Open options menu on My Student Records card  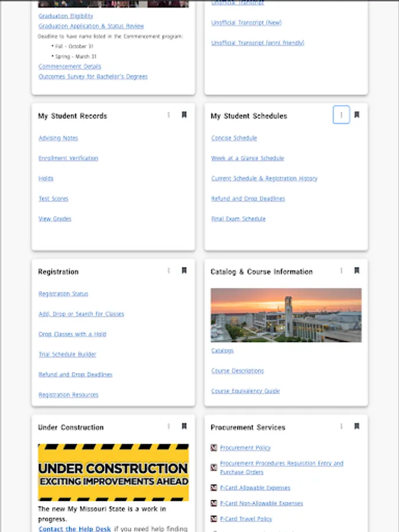[x=168, y=115]
